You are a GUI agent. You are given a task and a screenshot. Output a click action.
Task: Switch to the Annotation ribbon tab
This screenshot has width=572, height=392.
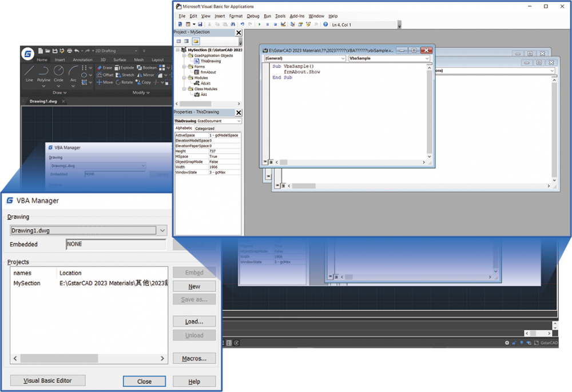pos(82,60)
